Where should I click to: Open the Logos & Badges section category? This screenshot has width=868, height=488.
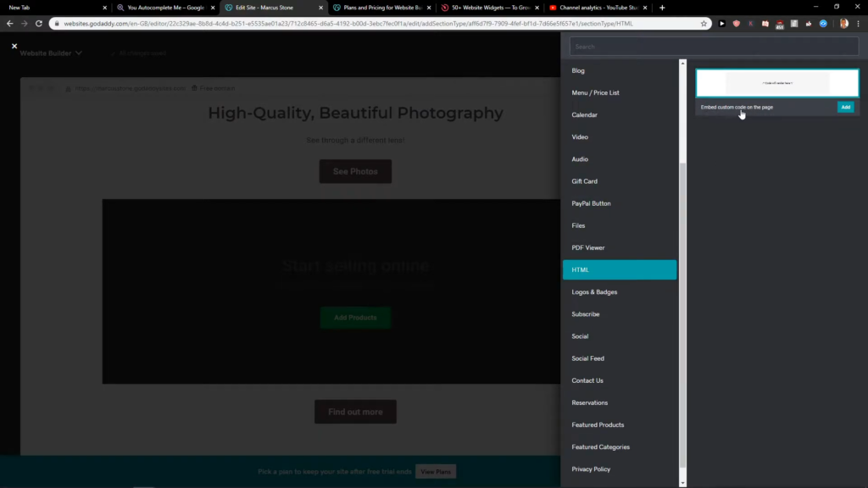tap(594, 292)
